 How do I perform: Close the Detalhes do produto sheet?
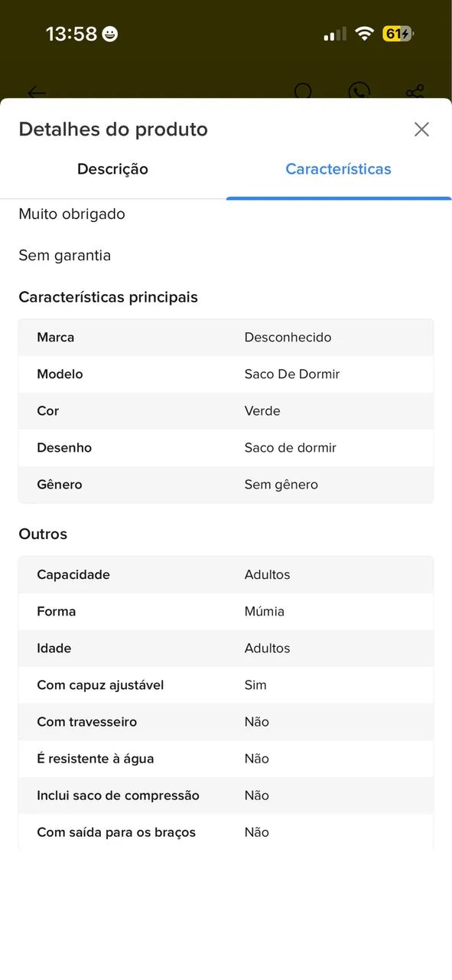421,129
